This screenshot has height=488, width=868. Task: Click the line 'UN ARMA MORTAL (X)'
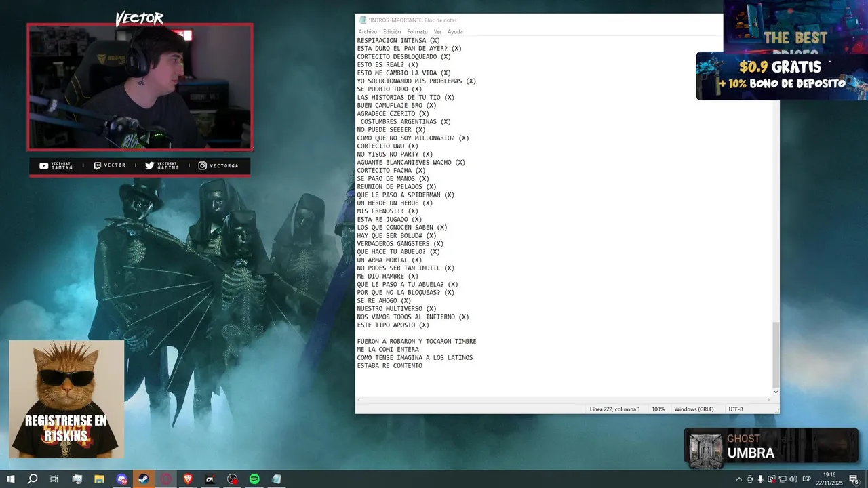[x=389, y=260]
